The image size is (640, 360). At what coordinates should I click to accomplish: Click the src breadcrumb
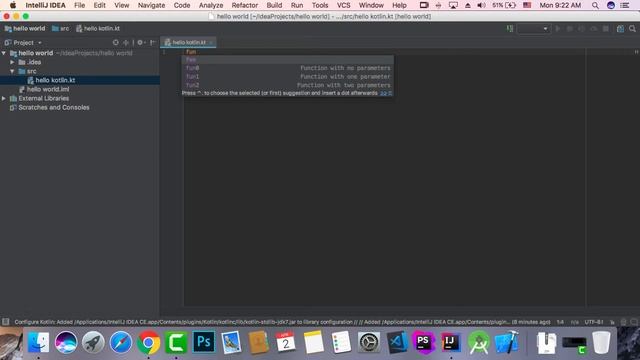click(x=60, y=29)
